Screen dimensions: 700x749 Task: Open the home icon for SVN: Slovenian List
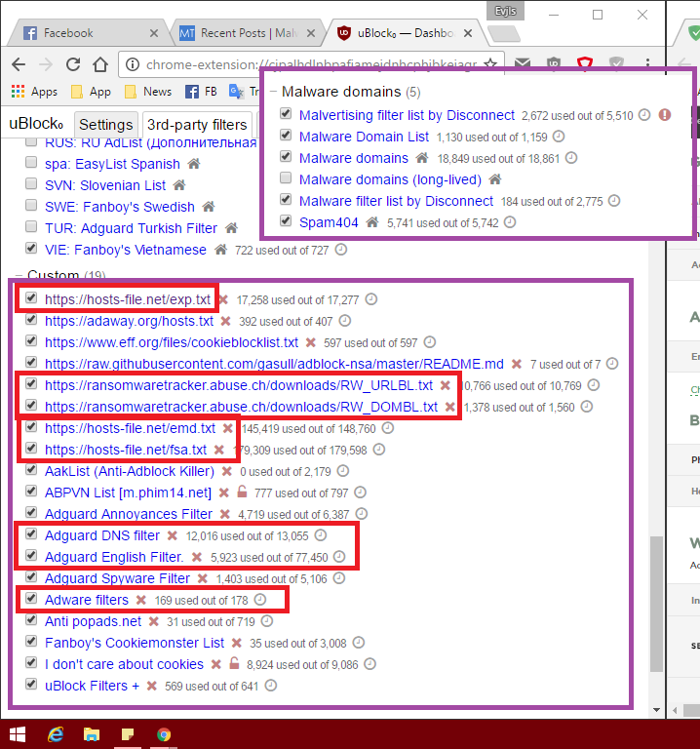coord(179,185)
